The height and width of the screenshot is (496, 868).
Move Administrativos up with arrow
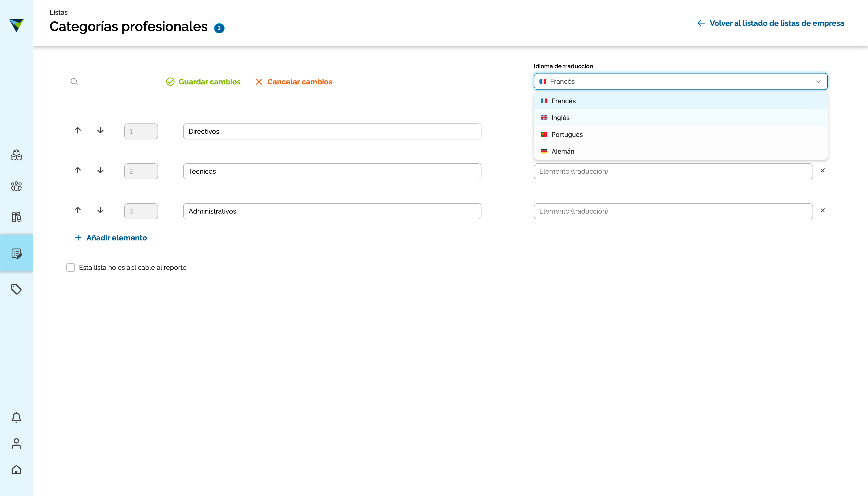(78, 210)
